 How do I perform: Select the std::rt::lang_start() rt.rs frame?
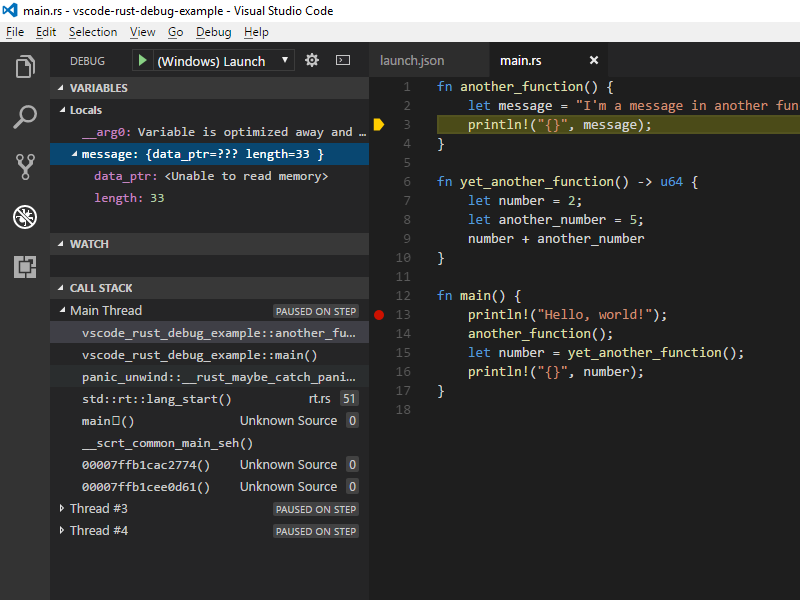[156, 399]
